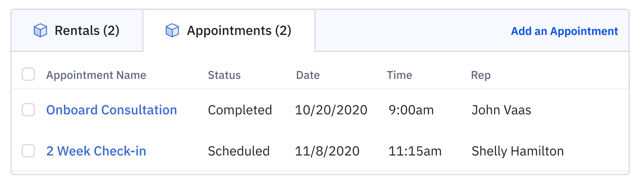The width and height of the screenshot is (644, 185).
Task: Check the Onboard Consultation row checkbox
Action: point(28,110)
